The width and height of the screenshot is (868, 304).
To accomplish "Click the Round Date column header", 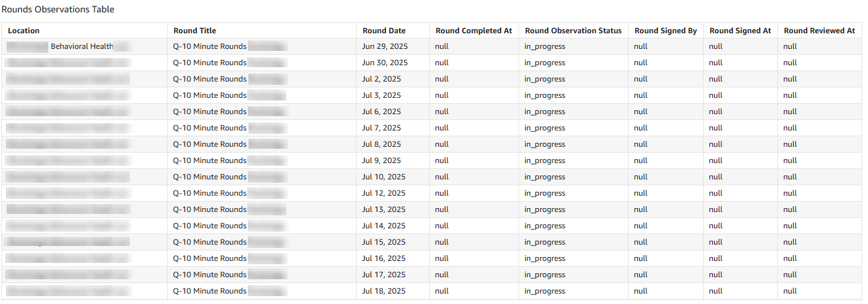I will click(384, 31).
